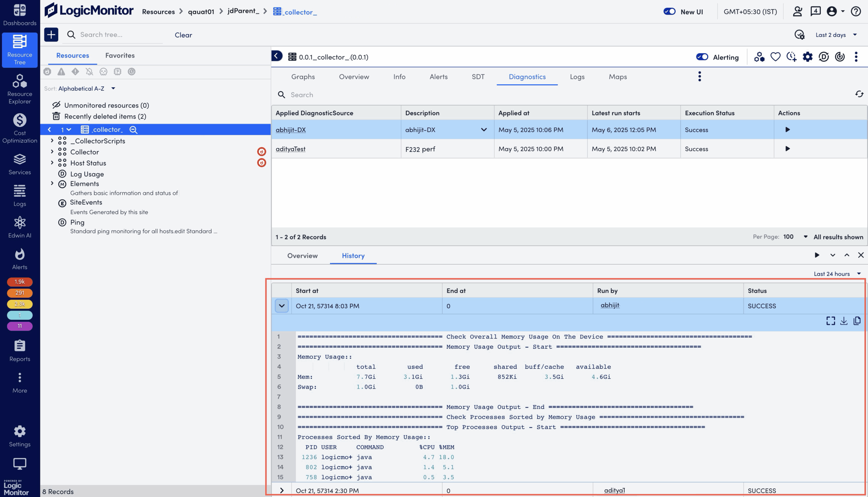868x497 pixels.
Task: Switch to the New UI toggle
Action: pyautogui.click(x=670, y=11)
